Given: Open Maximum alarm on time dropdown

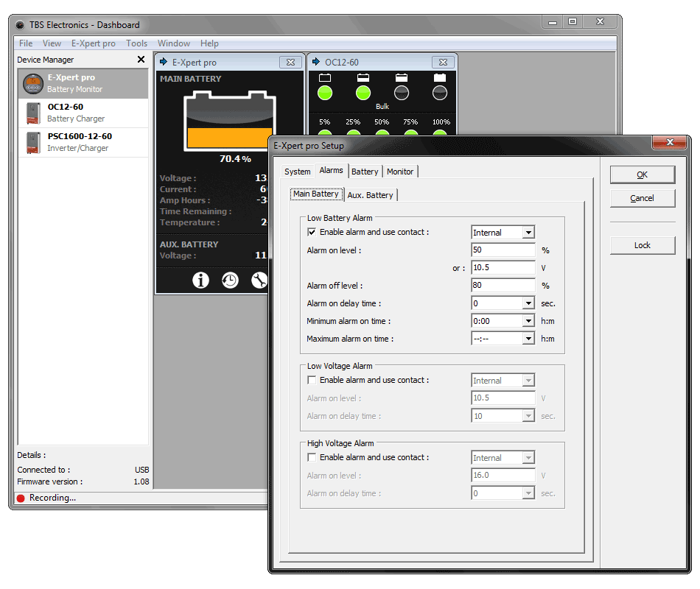Looking at the screenshot, I should [x=528, y=339].
